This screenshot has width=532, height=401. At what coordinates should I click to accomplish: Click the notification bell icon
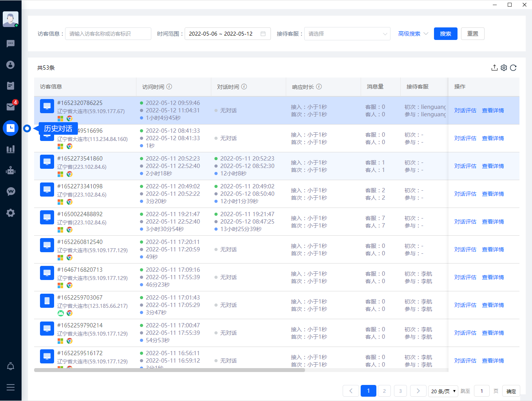11,366
